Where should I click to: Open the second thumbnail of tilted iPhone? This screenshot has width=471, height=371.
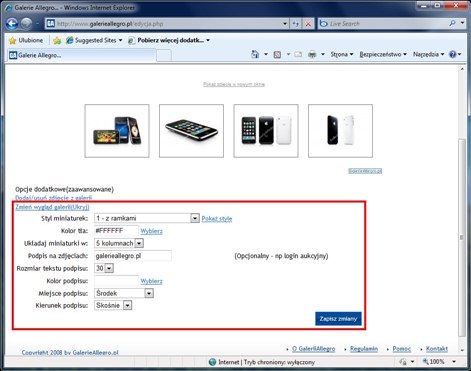coord(191,131)
